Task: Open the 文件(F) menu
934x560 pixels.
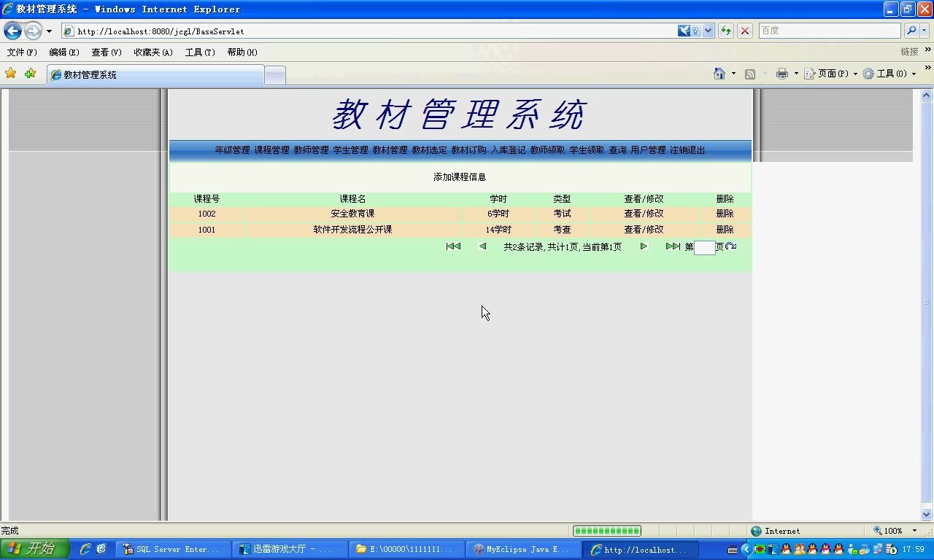Action: tap(22, 52)
